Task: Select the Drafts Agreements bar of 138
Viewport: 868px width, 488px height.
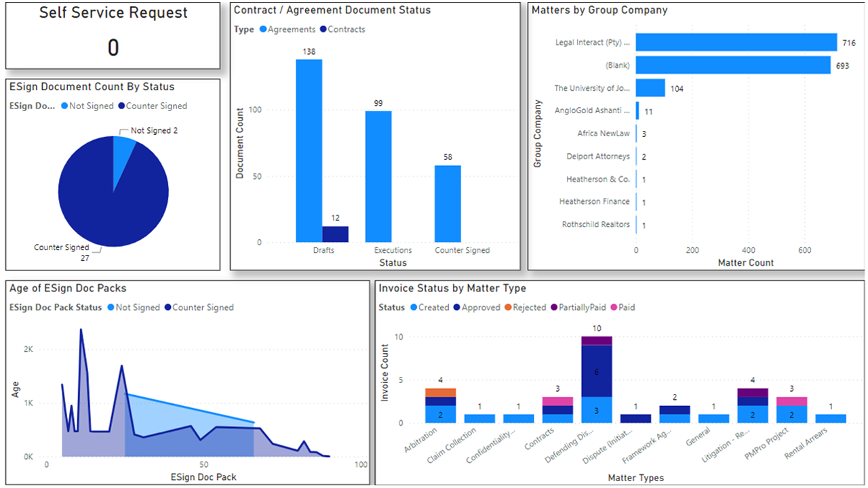Action: pyautogui.click(x=309, y=150)
